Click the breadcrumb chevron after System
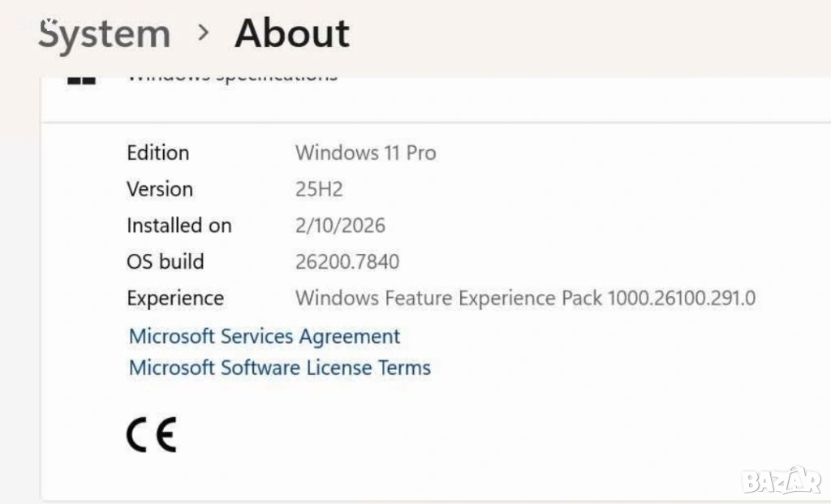This screenshot has width=831, height=504. click(204, 33)
